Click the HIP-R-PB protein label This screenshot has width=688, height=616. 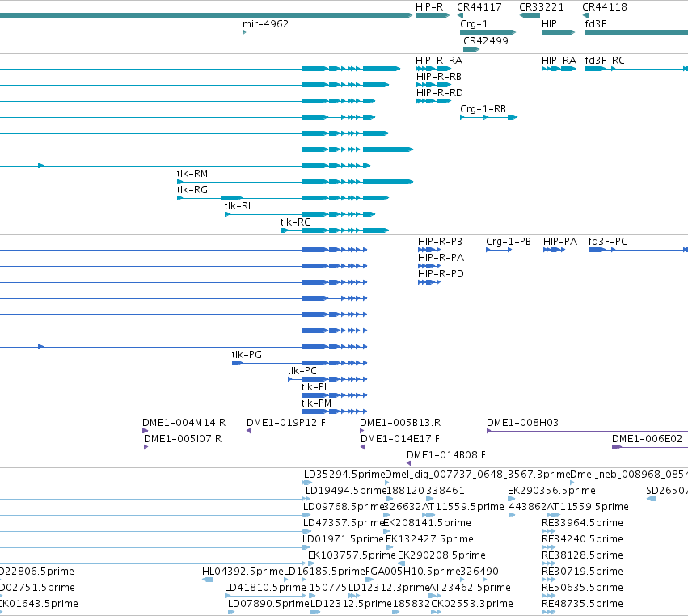pos(440,242)
